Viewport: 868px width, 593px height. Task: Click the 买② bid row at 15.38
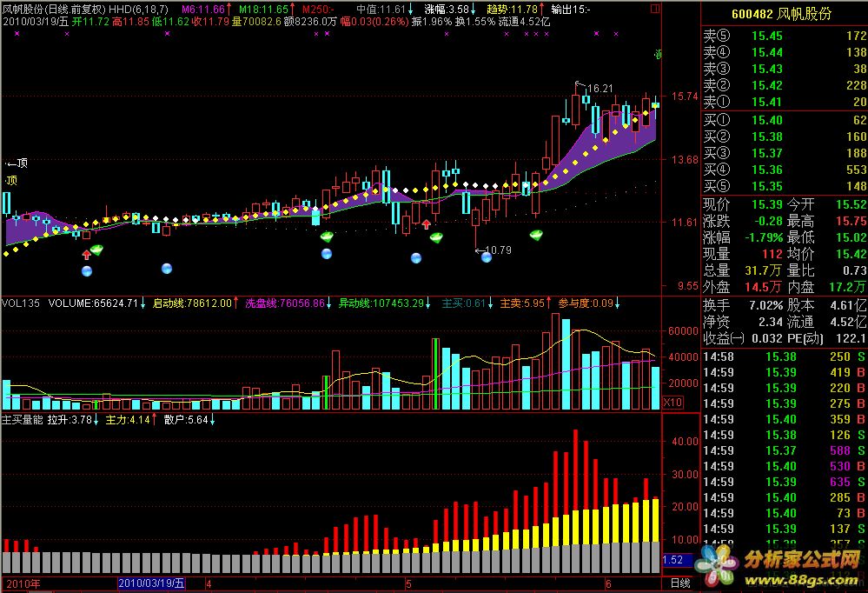click(x=785, y=137)
